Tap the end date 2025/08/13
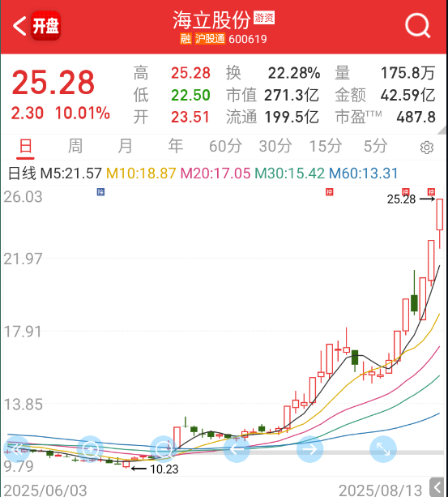The height and width of the screenshot is (497, 448). (x=381, y=490)
